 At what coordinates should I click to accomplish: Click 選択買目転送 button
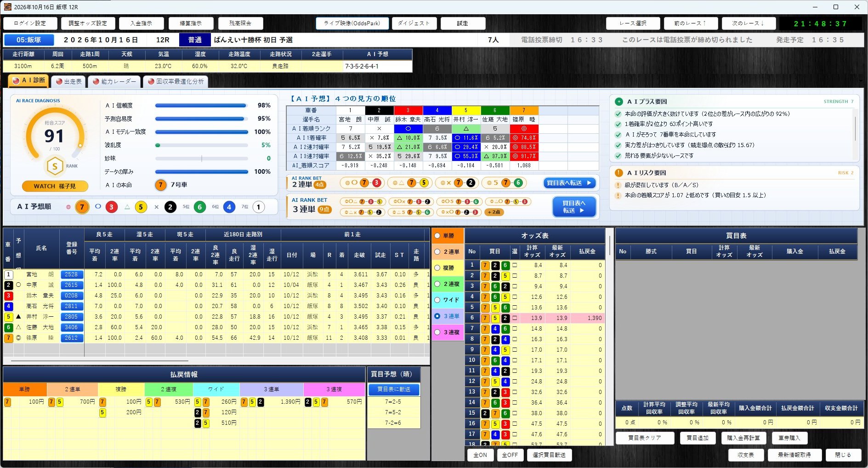point(549,455)
